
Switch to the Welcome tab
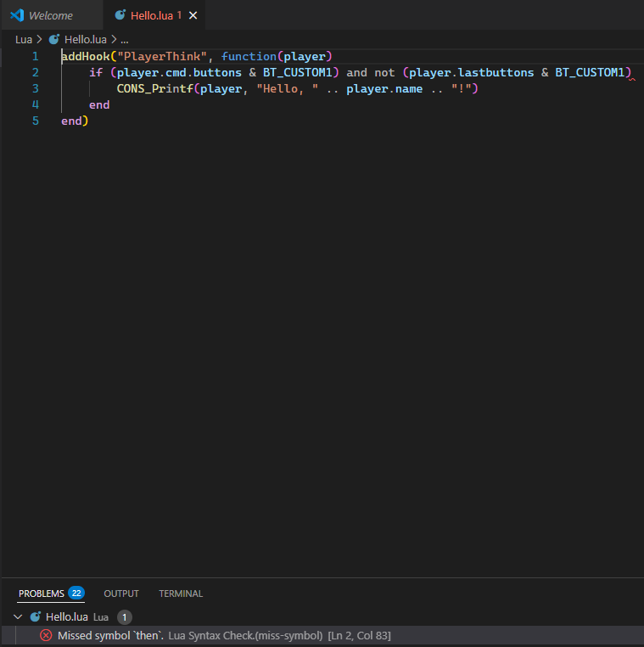tap(51, 15)
